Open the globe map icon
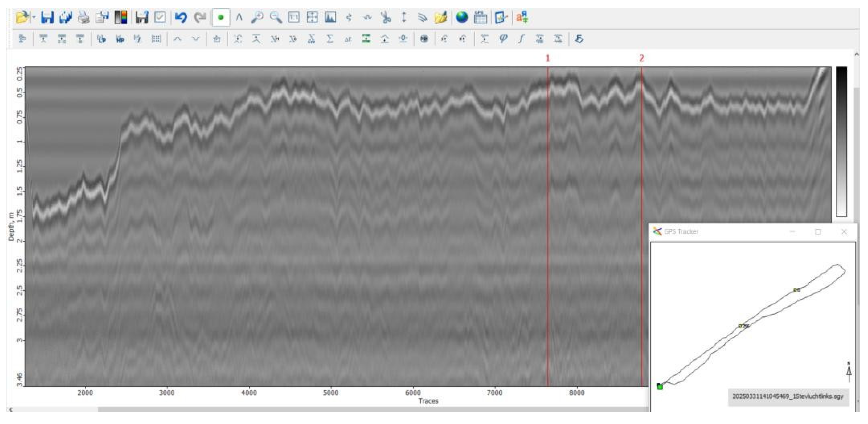 pyautogui.click(x=462, y=17)
